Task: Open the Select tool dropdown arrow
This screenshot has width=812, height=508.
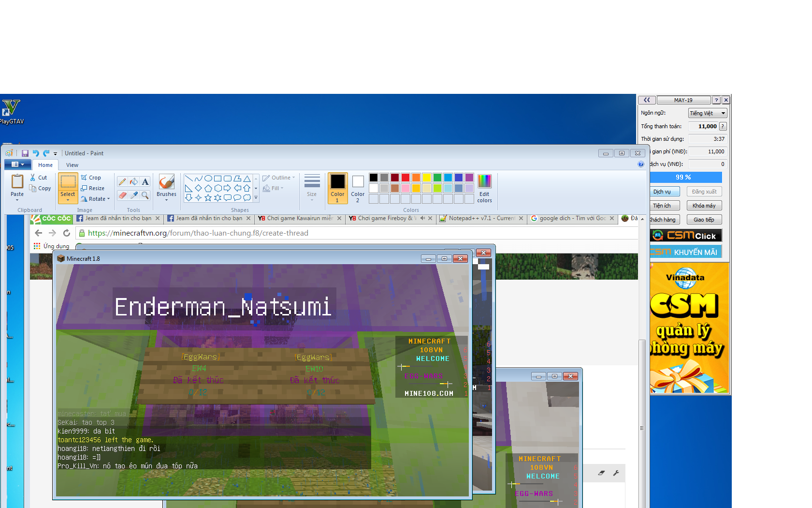Action: [x=68, y=200]
